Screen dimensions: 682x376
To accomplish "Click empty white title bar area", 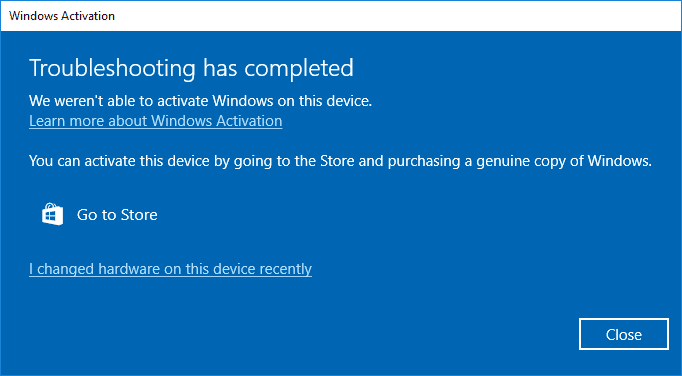I will [391, 16].
